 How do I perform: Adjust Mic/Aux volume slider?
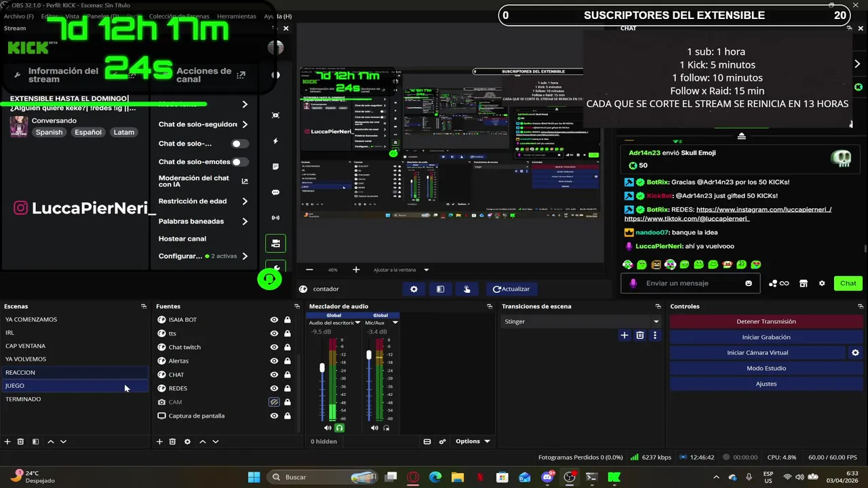click(x=369, y=355)
